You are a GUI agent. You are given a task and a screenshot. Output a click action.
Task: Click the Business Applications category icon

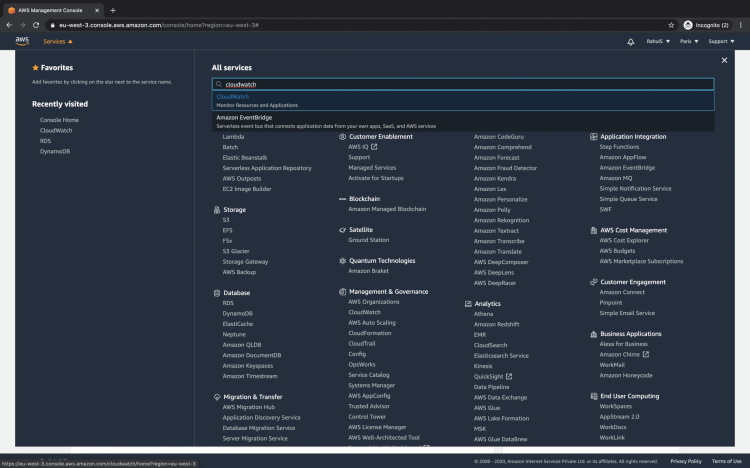[594, 334]
